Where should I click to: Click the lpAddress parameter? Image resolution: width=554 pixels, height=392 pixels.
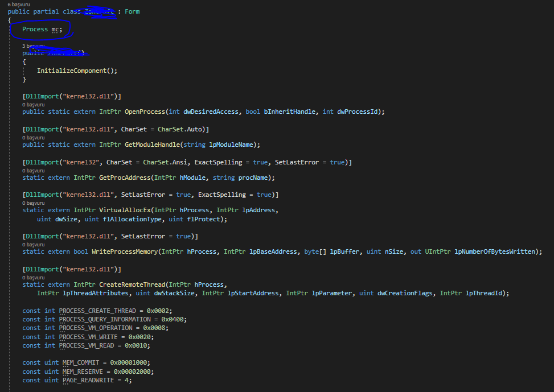[258, 210]
